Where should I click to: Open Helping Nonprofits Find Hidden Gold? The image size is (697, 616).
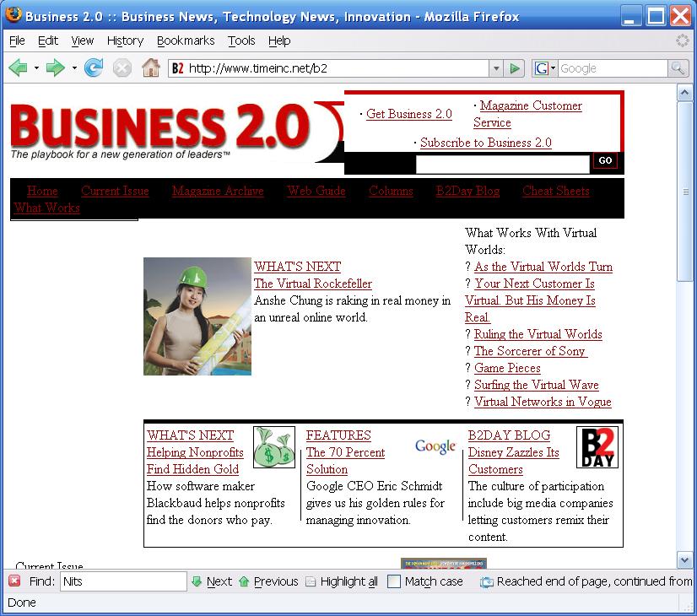(x=195, y=461)
